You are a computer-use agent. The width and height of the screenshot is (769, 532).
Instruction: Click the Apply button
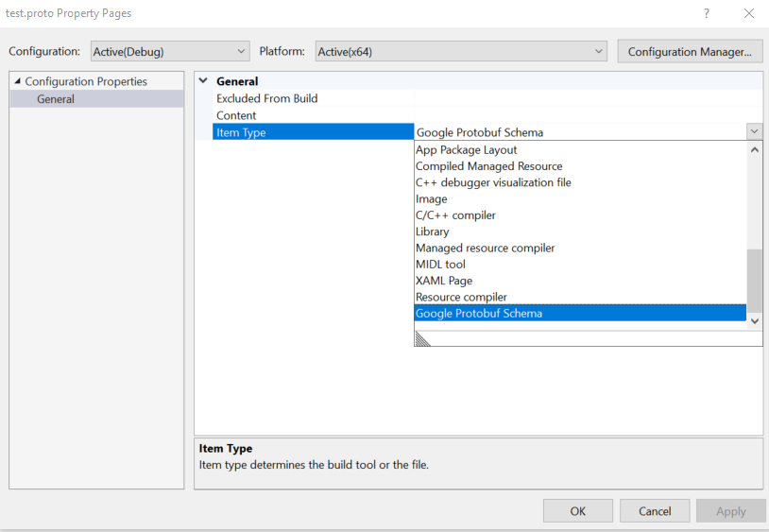click(731, 511)
